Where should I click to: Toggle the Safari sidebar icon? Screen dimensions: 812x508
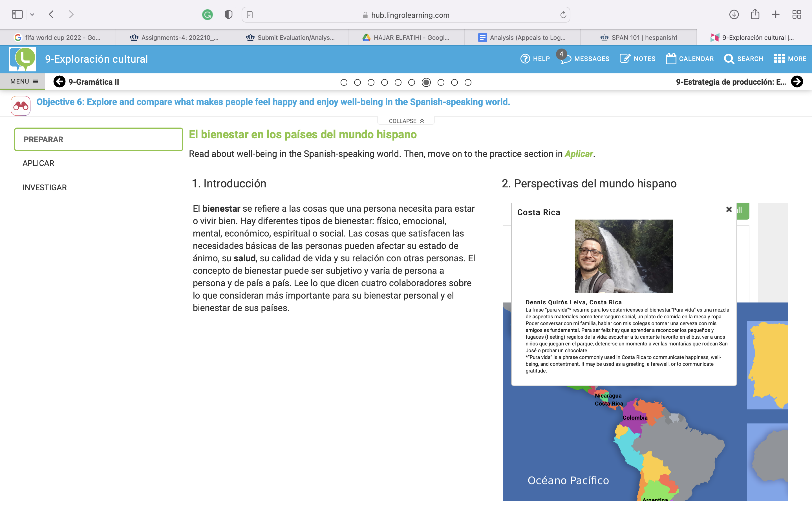17,14
